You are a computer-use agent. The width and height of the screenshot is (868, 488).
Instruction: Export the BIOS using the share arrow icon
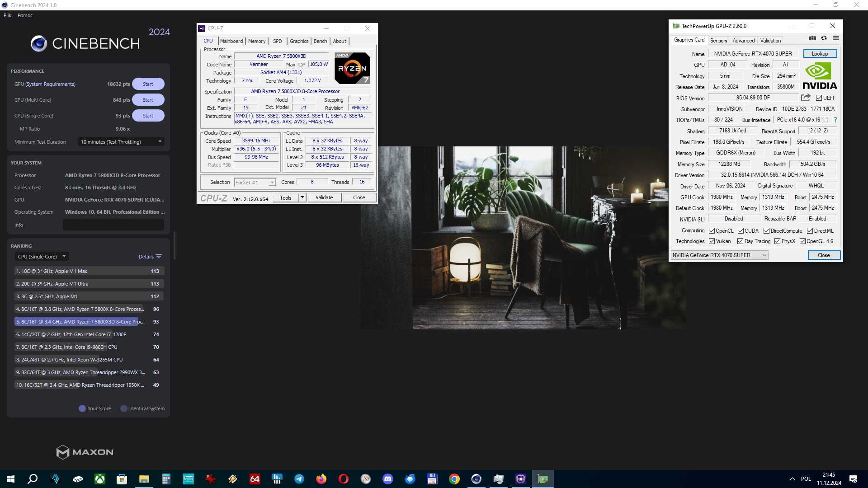tap(806, 98)
